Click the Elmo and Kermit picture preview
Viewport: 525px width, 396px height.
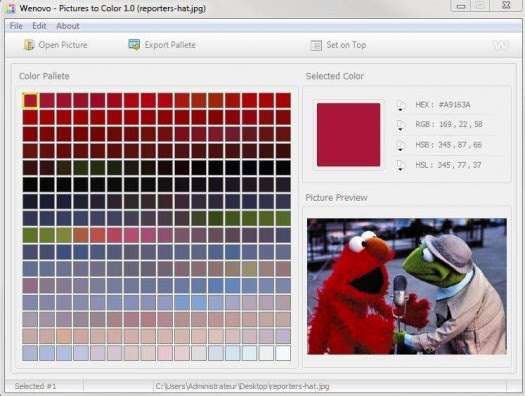click(x=407, y=286)
